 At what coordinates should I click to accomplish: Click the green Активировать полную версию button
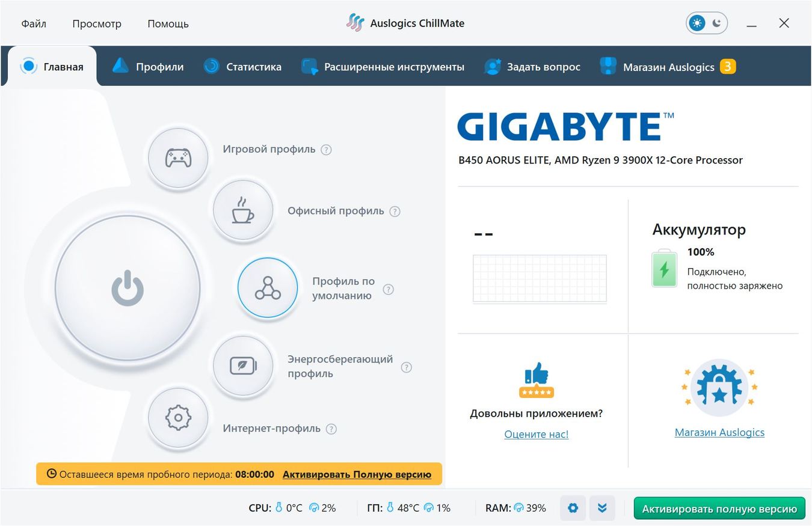click(x=719, y=509)
